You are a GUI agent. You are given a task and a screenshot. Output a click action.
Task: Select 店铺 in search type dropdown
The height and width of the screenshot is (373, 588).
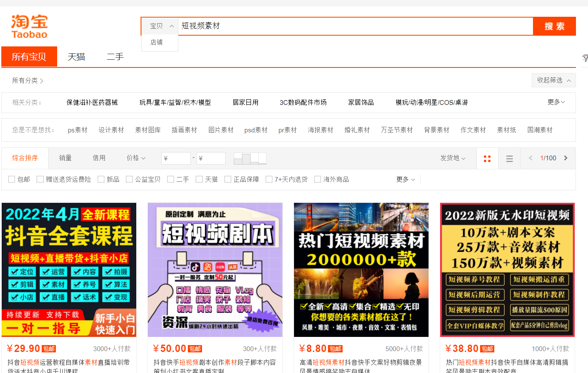pyautogui.click(x=156, y=42)
